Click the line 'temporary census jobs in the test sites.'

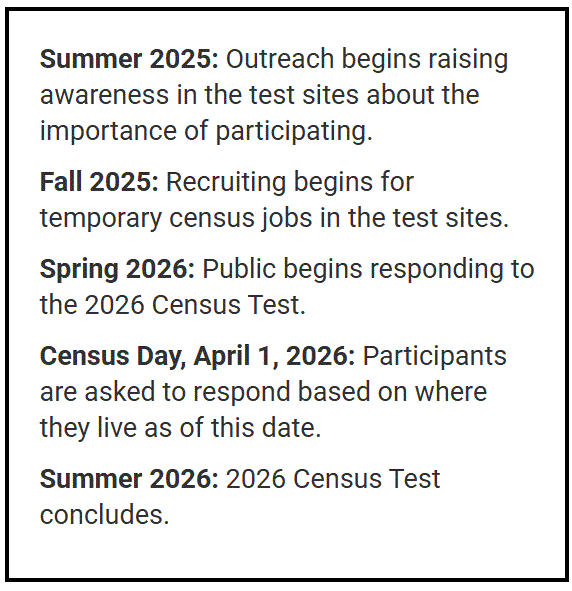[274, 219]
